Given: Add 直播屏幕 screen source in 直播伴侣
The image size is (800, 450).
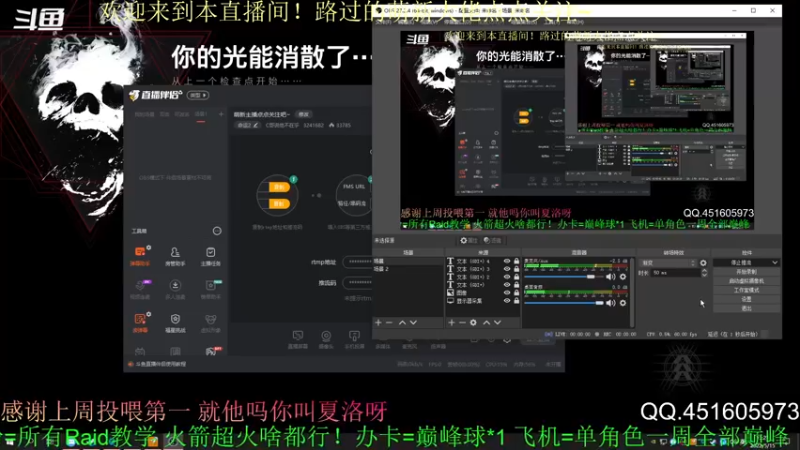Looking at the screenshot, I should [297, 339].
